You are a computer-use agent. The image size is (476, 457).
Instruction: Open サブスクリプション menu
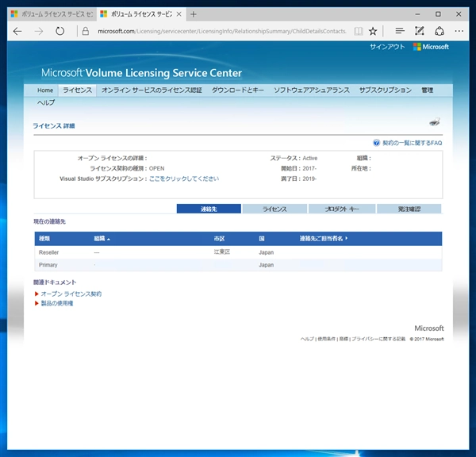coord(386,90)
